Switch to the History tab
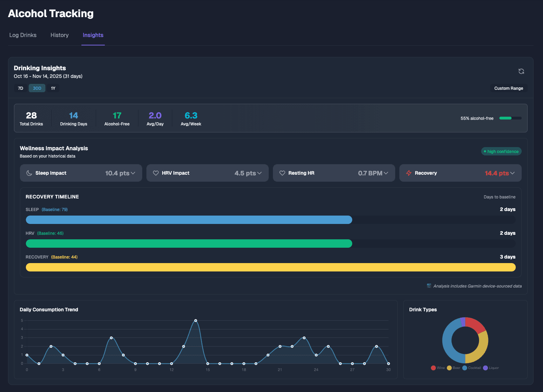543x392 pixels. tap(59, 35)
